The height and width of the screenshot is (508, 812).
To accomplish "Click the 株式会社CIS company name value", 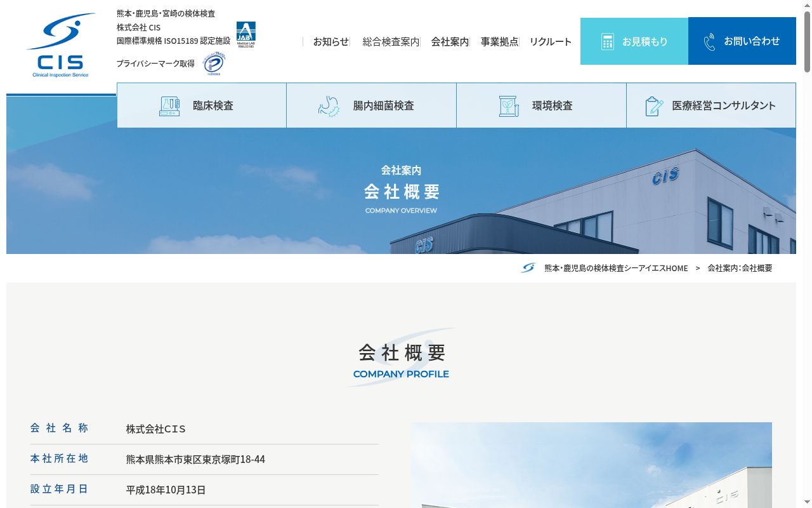I will click(156, 429).
